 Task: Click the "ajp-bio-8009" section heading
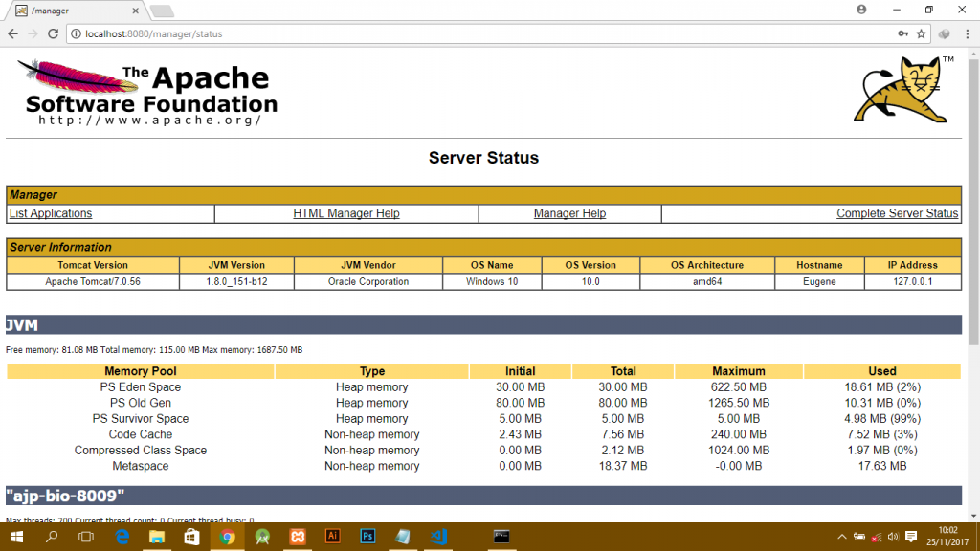click(65, 496)
